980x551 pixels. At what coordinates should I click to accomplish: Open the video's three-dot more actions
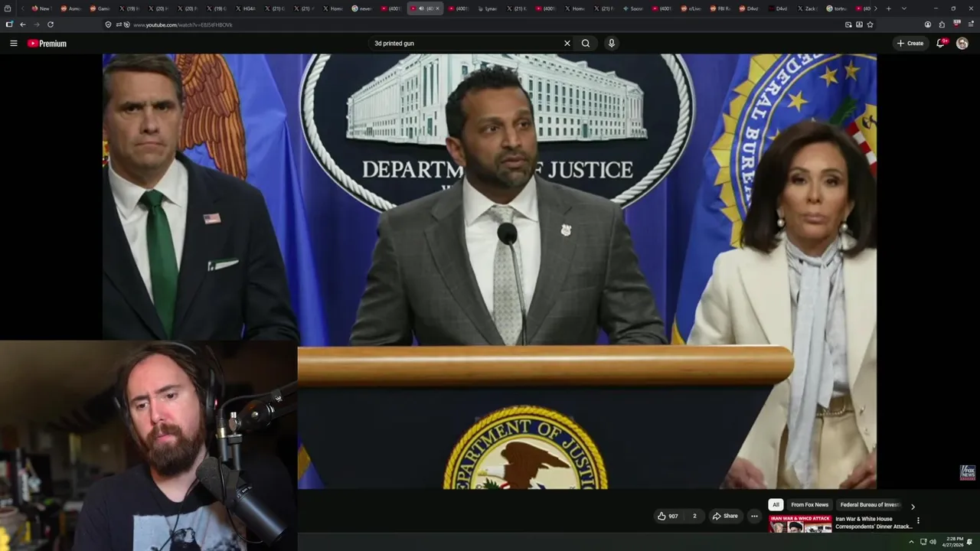[x=754, y=516]
